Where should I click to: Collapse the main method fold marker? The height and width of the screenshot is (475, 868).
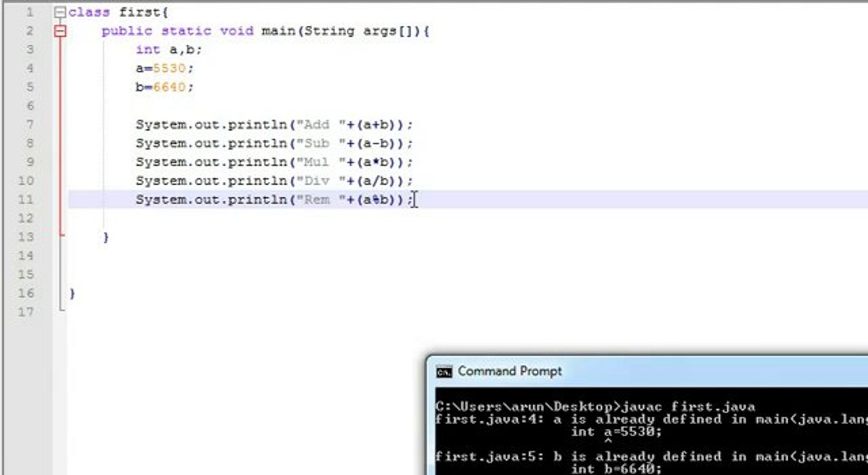point(60,30)
